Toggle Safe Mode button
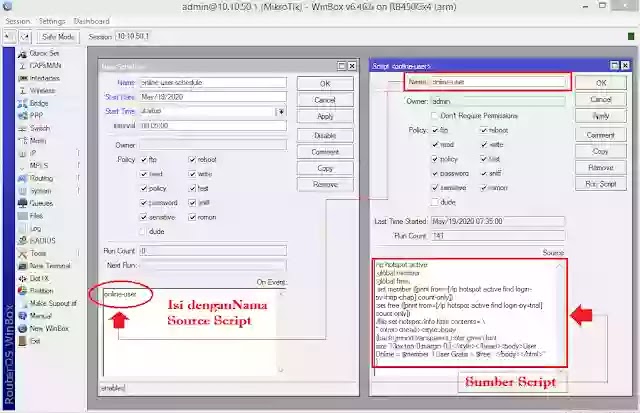The height and width of the screenshot is (413, 640). 58,37
